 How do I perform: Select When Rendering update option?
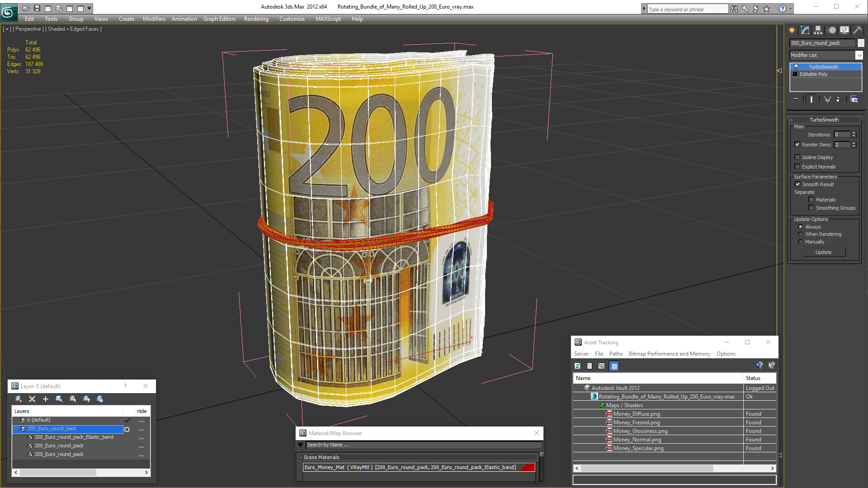pos(801,234)
